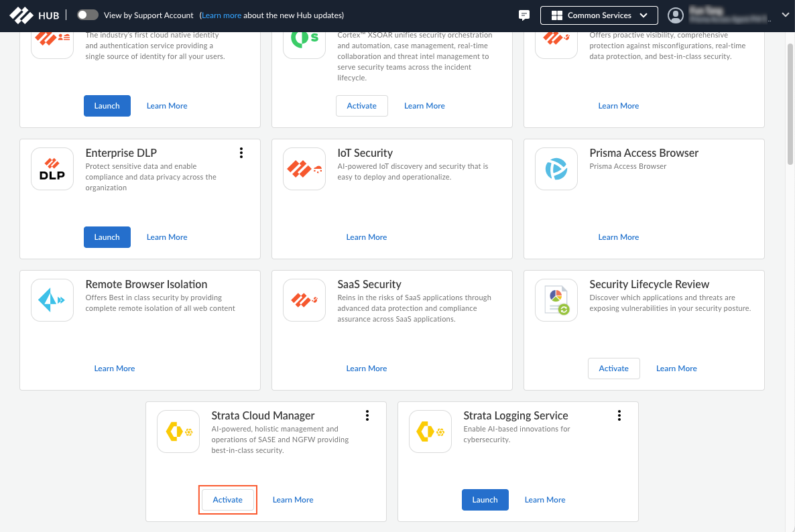Click Learn More under SaaS Security
The image size is (795, 532).
coord(366,369)
